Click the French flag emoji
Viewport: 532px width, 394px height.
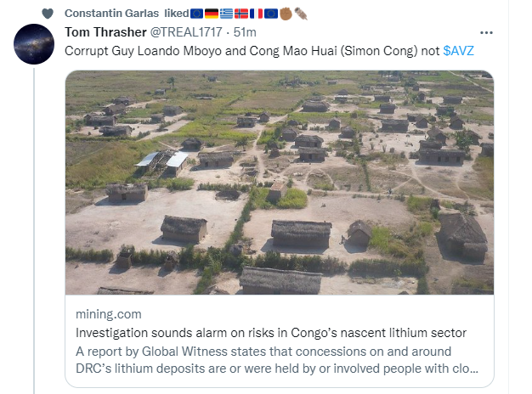(256, 14)
